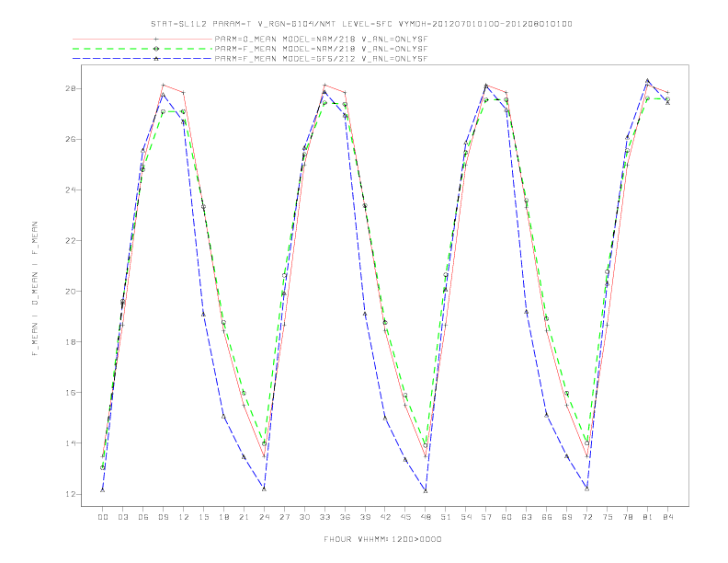Click x-axis forecast hour label 63

pyautogui.click(x=527, y=517)
